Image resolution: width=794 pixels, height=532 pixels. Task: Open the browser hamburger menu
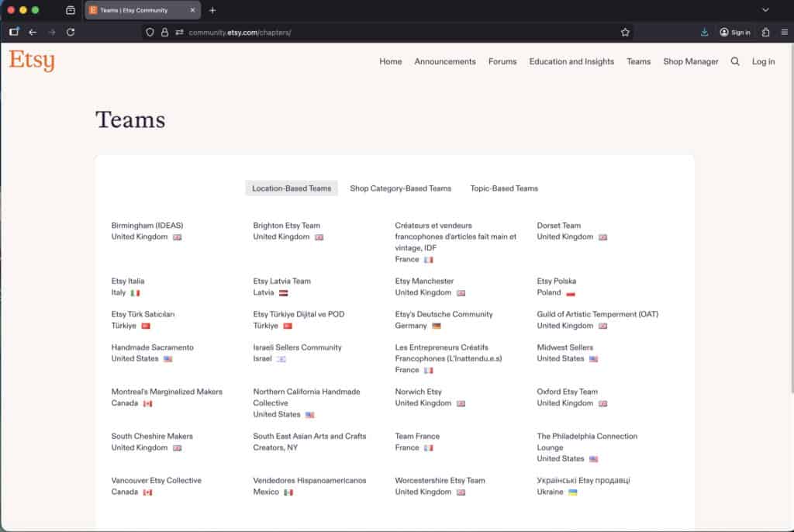[785, 32]
